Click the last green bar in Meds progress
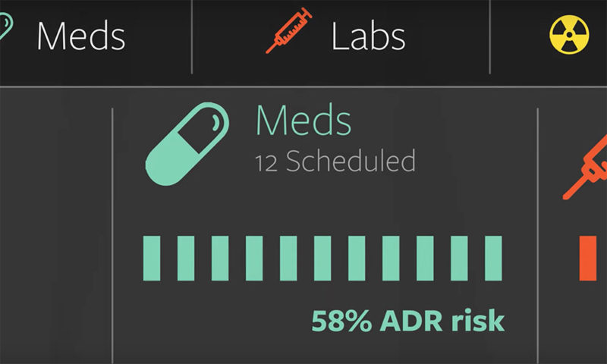Image resolution: width=607 pixels, height=364 pixels. (x=493, y=258)
